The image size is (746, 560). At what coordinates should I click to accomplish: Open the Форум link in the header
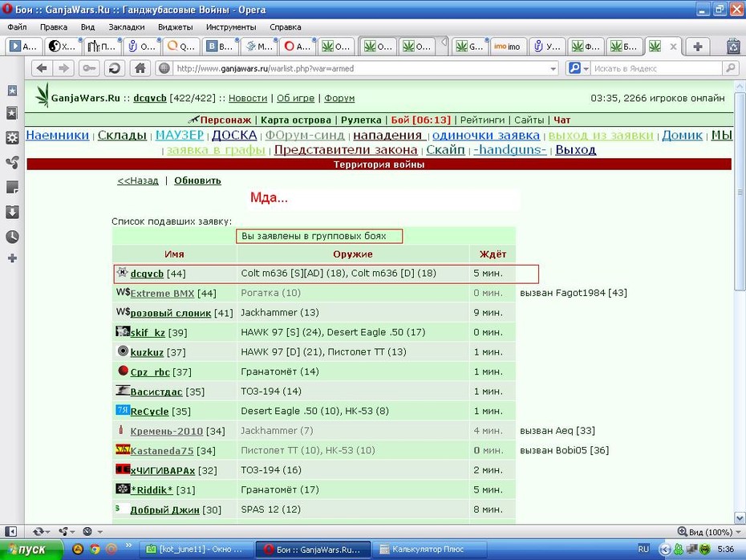click(x=339, y=98)
